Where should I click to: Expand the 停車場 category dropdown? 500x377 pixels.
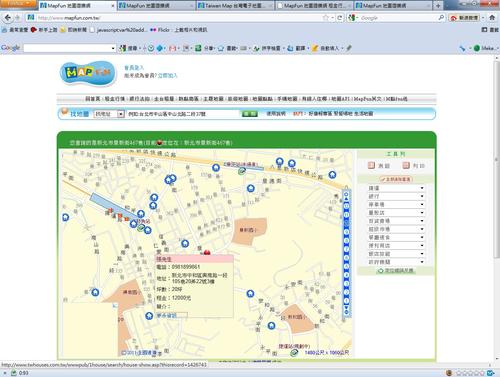(396, 204)
